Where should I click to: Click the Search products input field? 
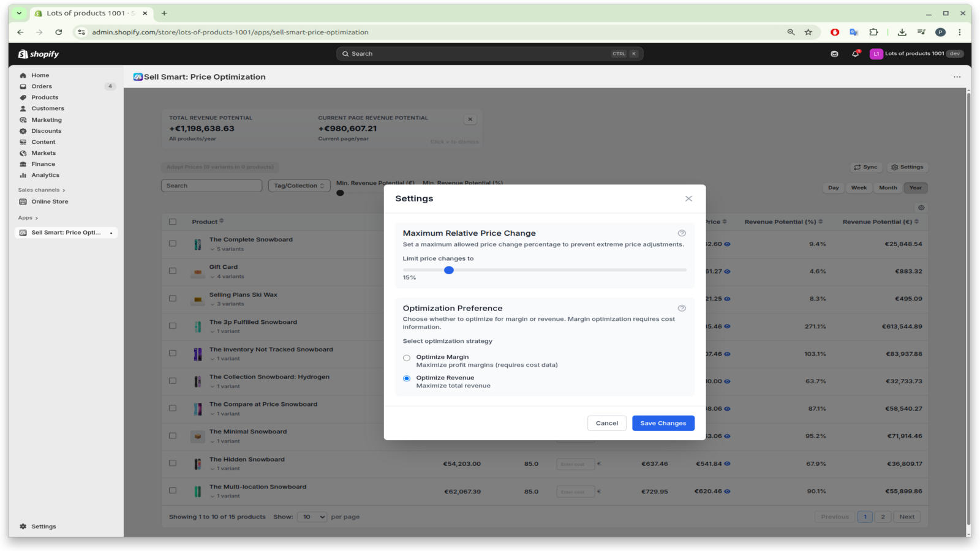point(211,185)
